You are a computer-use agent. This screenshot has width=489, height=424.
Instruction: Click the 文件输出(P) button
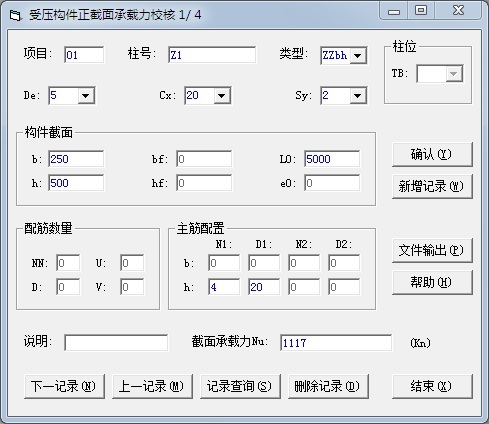pyautogui.click(x=432, y=250)
